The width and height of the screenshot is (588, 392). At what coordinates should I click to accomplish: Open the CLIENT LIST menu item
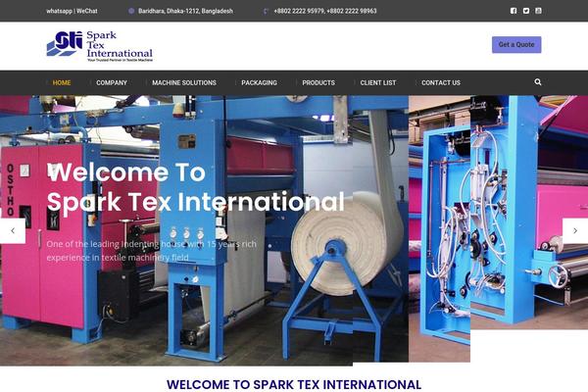(378, 83)
